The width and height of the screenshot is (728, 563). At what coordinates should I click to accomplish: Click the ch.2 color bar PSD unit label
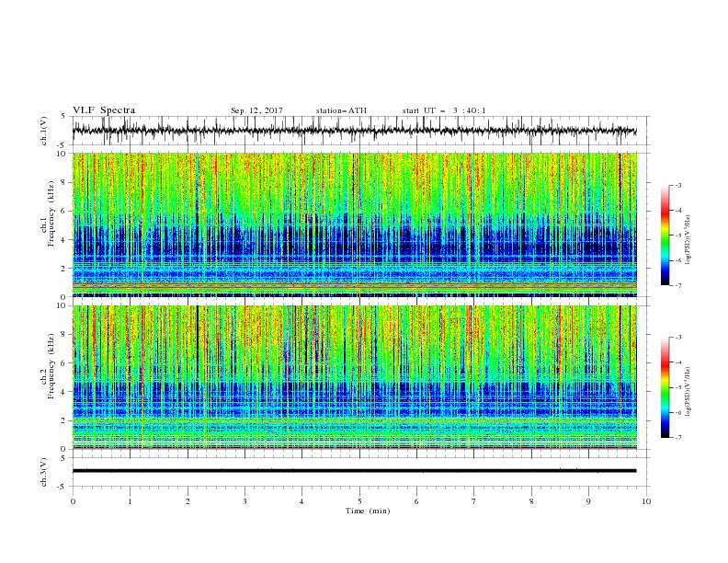pyautogui.click(x=688, y=392)
